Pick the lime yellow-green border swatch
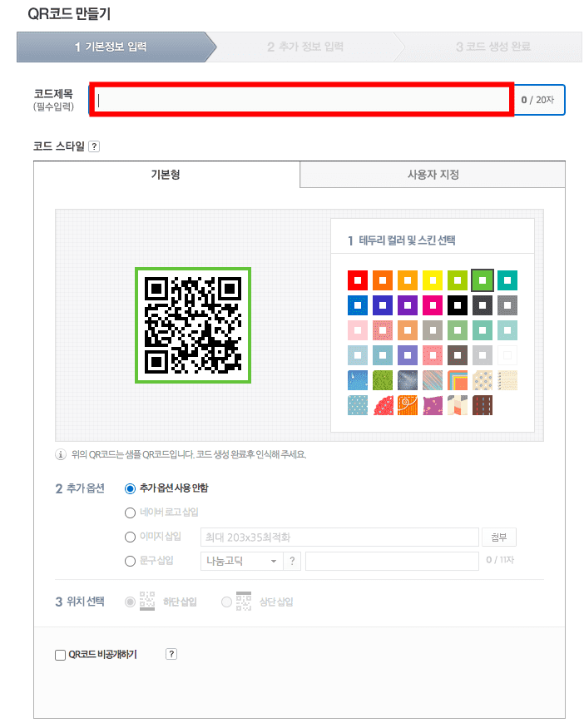 coord(458,280)
